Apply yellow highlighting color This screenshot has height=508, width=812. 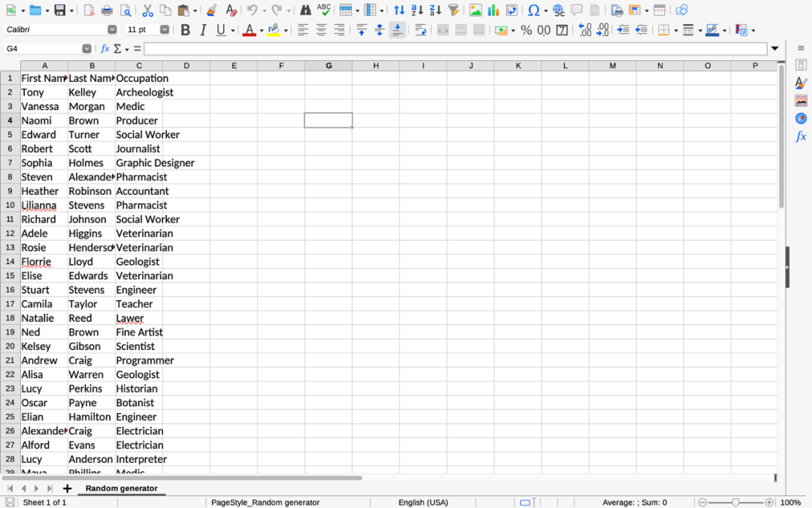coord(274,30)
